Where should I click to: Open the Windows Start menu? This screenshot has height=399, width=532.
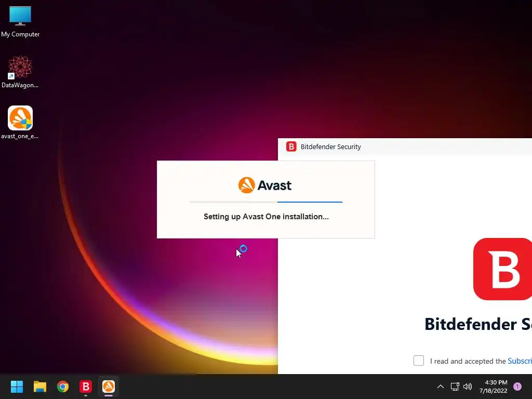pos(17,387)
